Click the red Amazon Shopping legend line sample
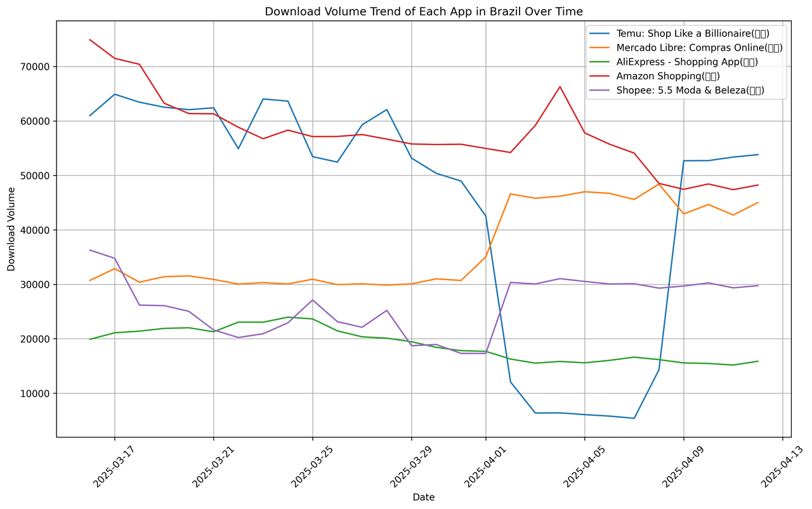The image size is (812, 509). (601, 76)
